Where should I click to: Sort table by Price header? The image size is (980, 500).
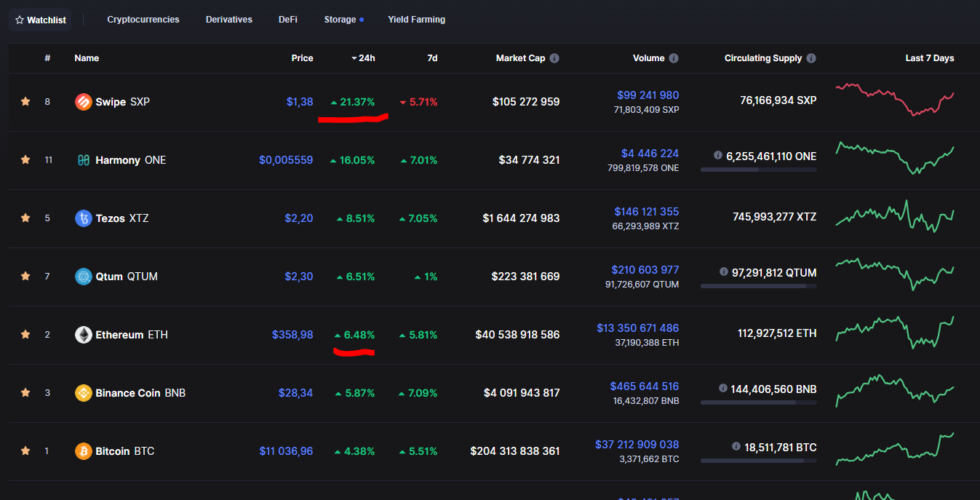coord(303,58)
